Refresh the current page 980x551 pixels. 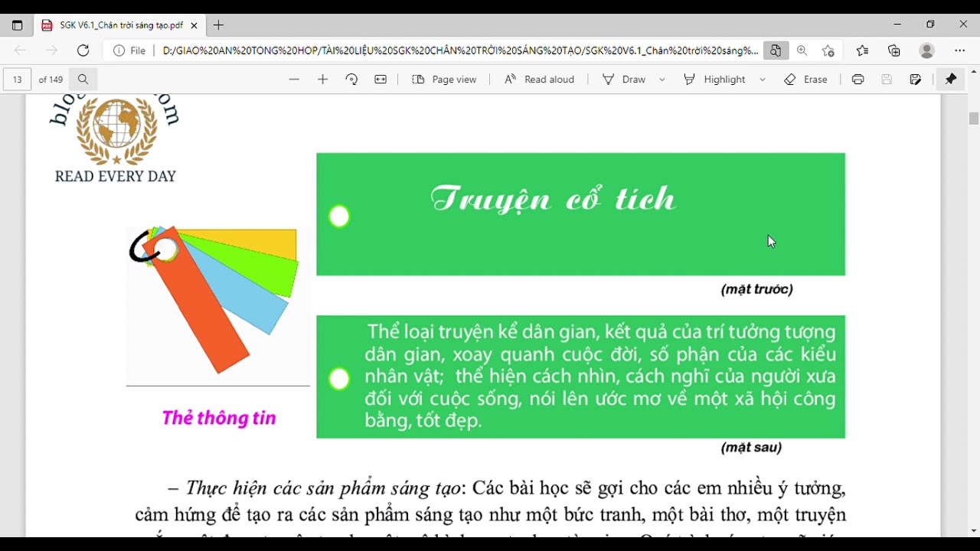point(83,51)
